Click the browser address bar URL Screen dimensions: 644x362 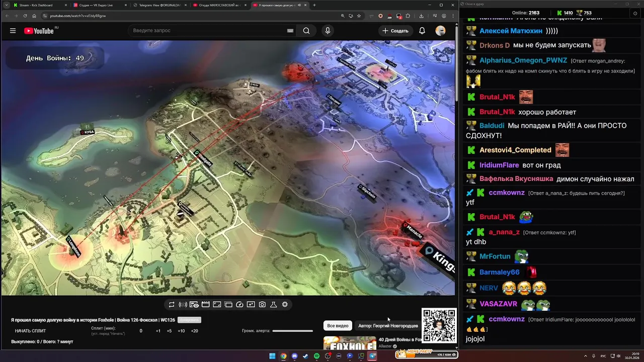point(78,16)
